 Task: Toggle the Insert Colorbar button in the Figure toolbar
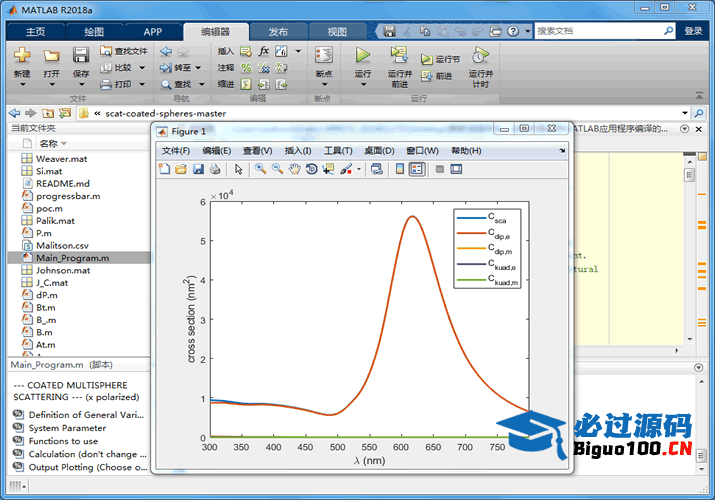coord(400,169)
